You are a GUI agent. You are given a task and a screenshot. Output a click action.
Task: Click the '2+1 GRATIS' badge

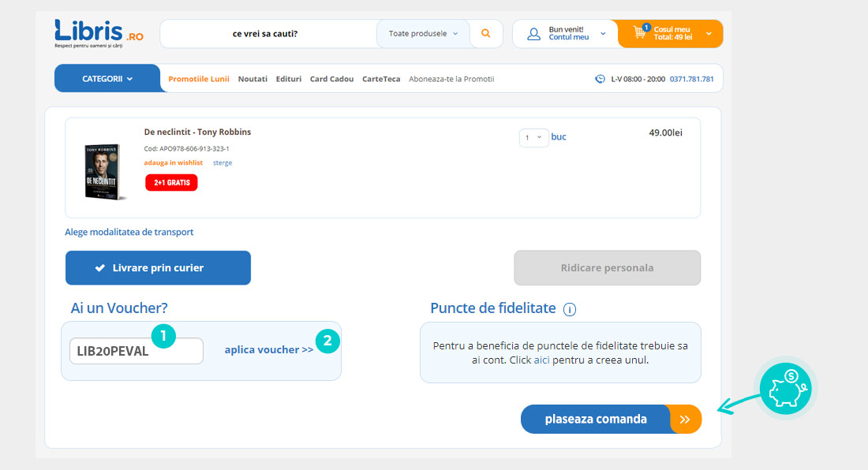pyautogui.click(x=171, y=182)
